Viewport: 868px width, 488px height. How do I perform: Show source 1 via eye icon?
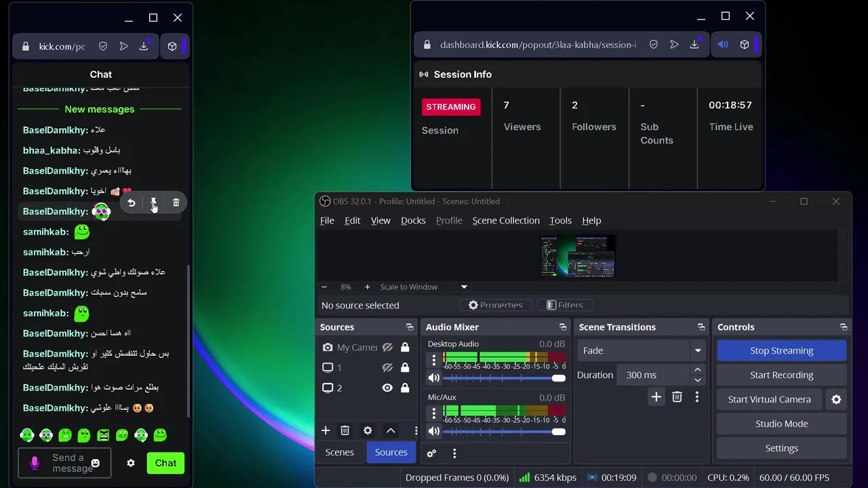click(387, 367)
